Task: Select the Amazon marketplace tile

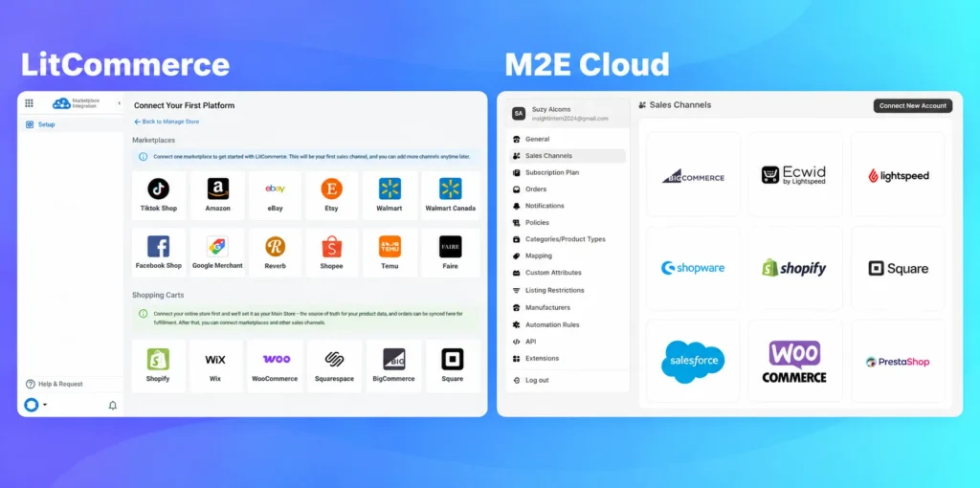Action: 217,195
